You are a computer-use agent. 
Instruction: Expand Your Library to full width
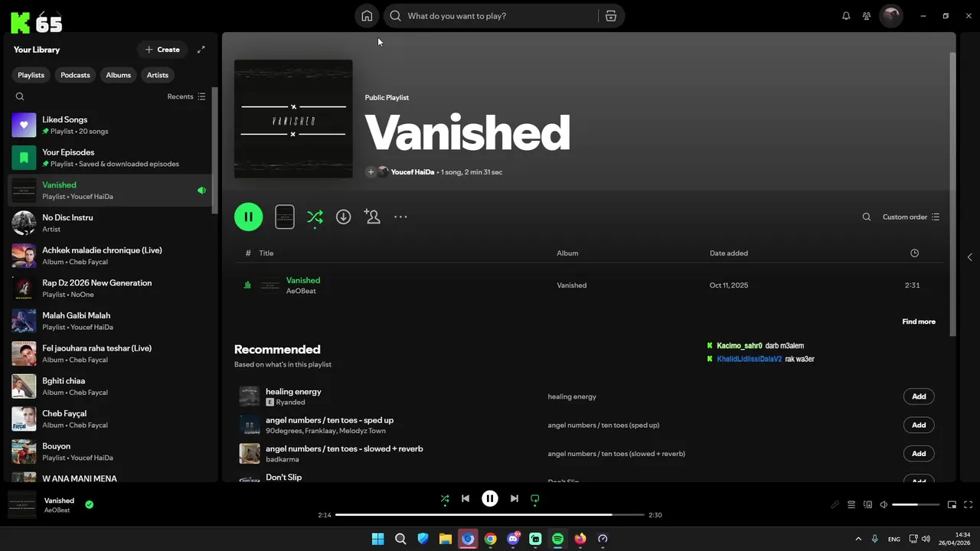(201, 50)
